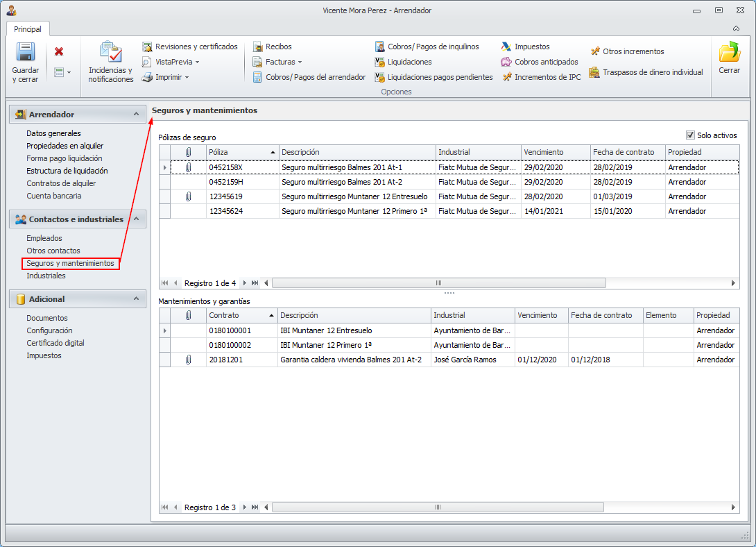Viewport: 756px width, 547px height.
Task: Click the Cobros anticipados piggy bank icon
Action: pos(506,62)
